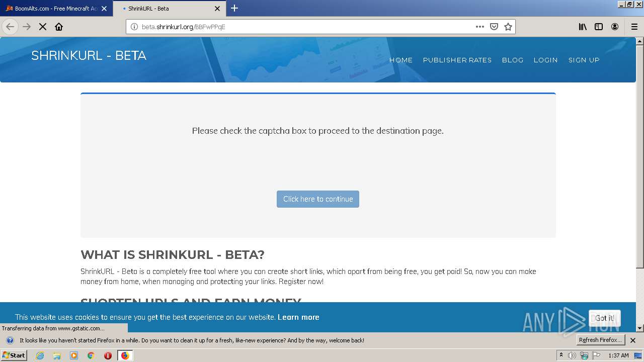Image resolution: width=644 pixels, height=362 pixels.
Task: Close the ShrinkURL - Beta tab
Action: point(217,9)
